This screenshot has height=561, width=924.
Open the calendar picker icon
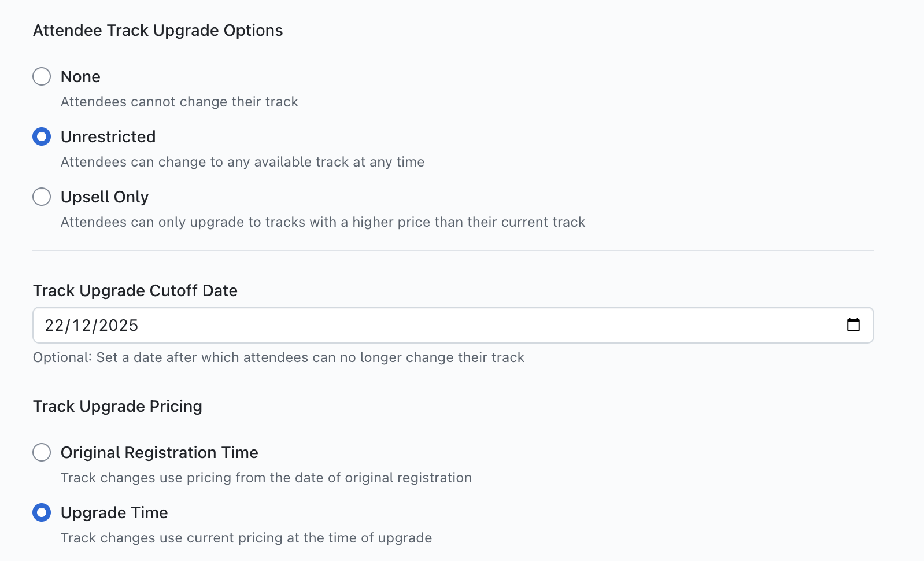[x=853, y=325]
